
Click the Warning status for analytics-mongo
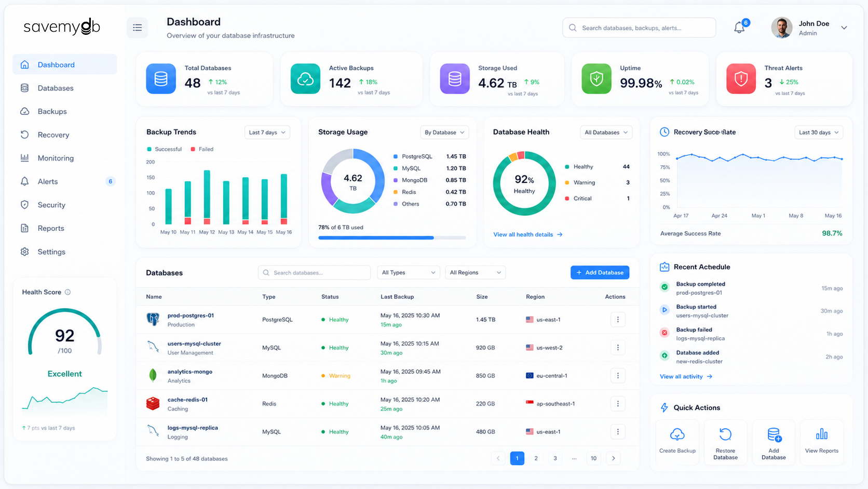336,376
